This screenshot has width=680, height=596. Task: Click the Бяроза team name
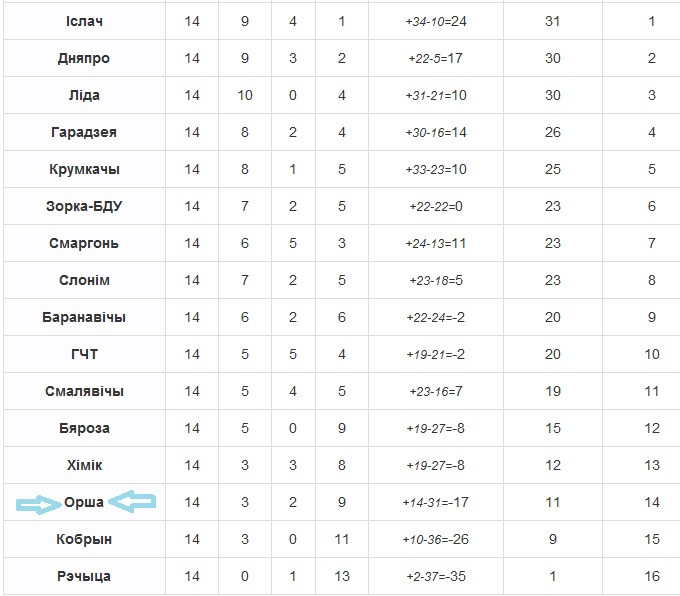pos(84,428)
